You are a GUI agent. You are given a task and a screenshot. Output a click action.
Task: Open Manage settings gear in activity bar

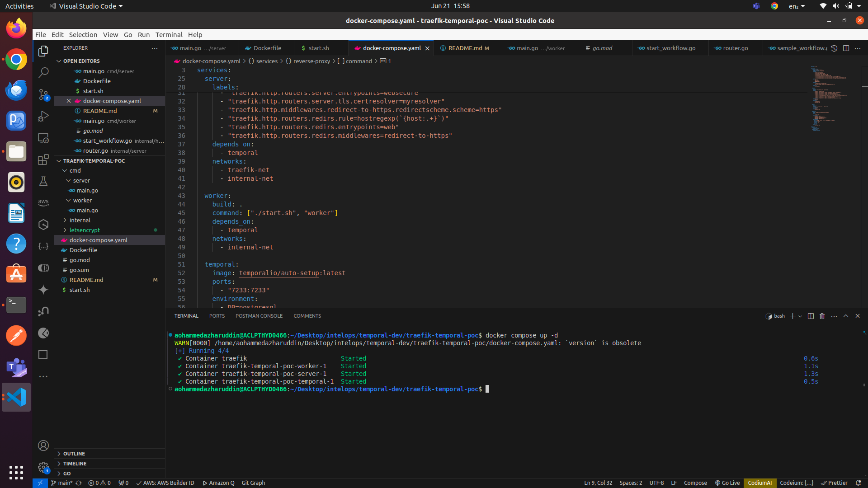tap(43, 467)
